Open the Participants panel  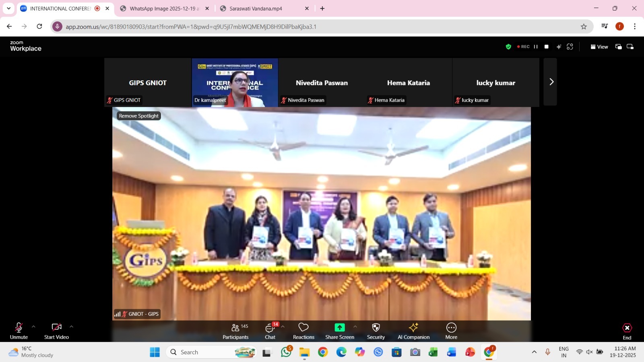pyautogui.click(x=235, y=331)
